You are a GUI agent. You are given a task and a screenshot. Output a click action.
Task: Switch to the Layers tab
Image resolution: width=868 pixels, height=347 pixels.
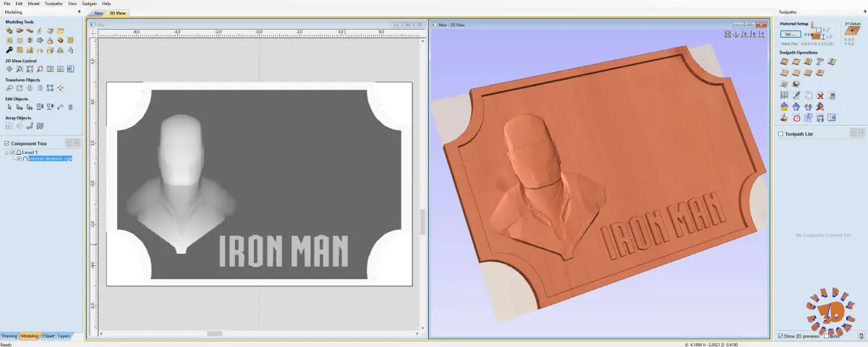(64, 336)
